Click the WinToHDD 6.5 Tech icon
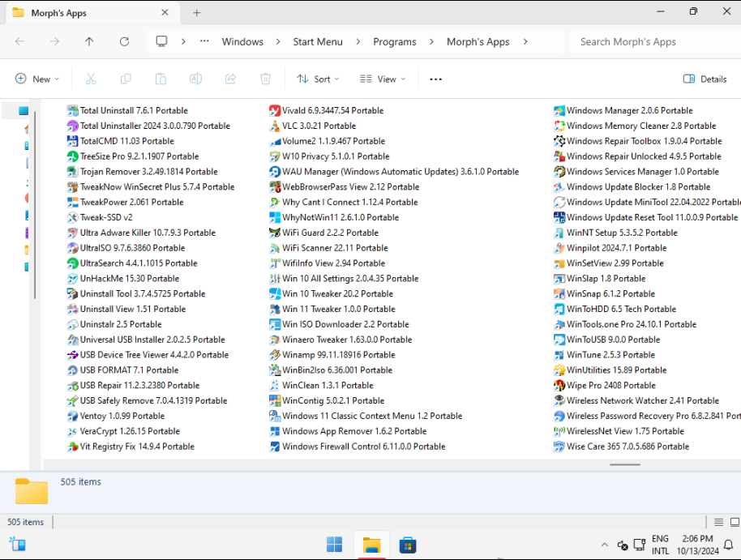Viewport: 741px width, 560px height. [x=559, y=309]
